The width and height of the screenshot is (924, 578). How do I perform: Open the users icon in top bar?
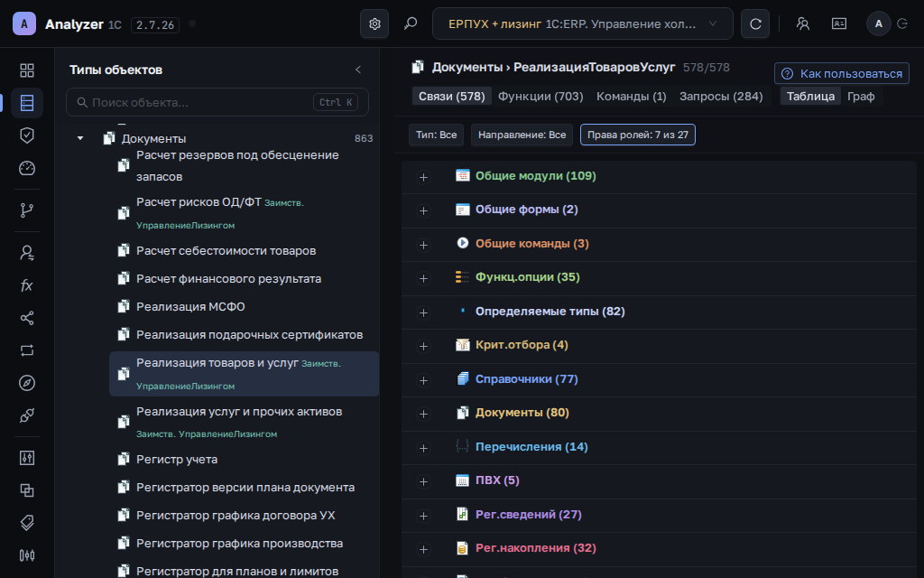(802, 23)
